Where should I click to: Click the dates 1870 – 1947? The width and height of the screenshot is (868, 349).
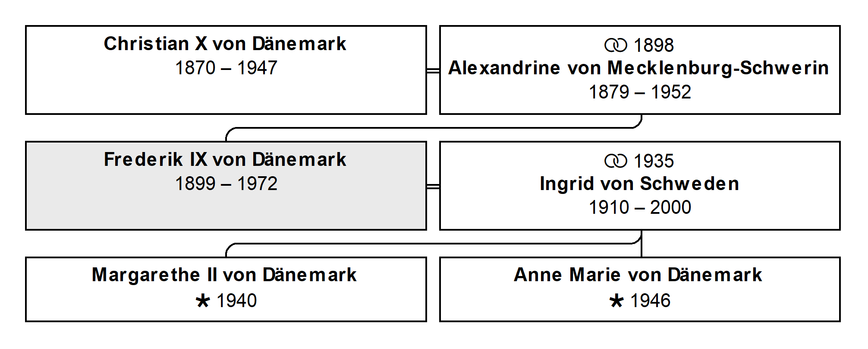point(226,68)
